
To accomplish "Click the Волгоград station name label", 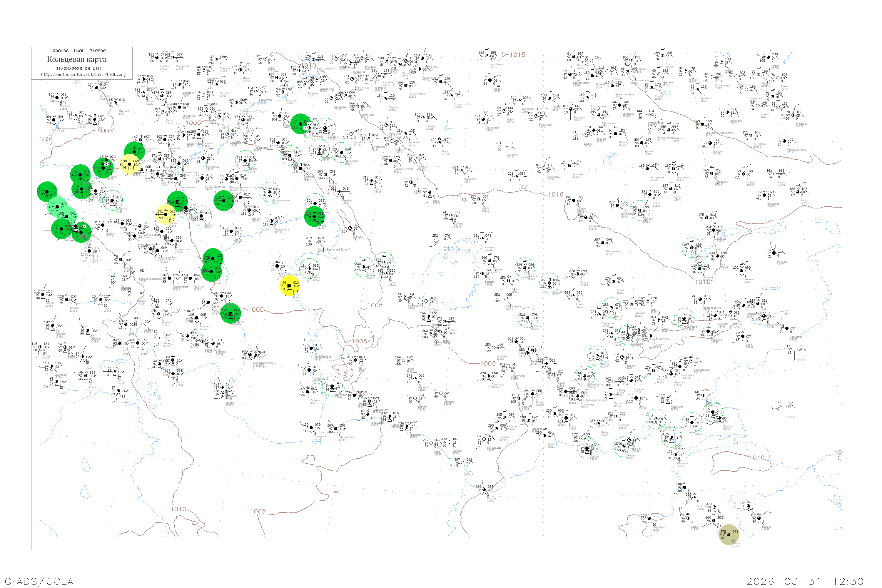I will (x=212, y=167).
